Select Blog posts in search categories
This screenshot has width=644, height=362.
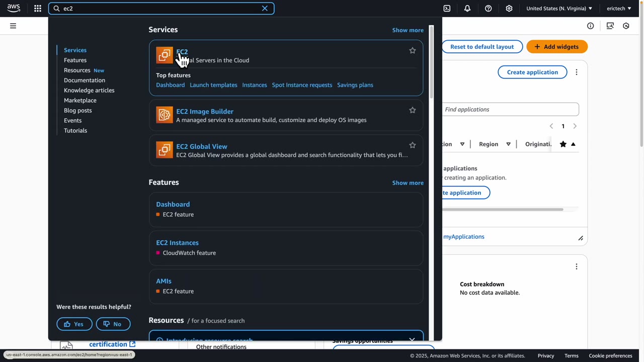78,111
